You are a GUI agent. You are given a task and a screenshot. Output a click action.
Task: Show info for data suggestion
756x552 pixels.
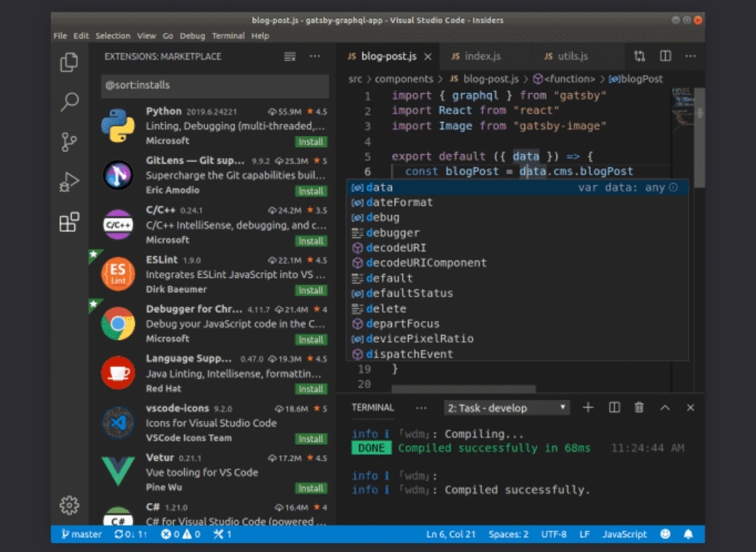(x=673, y=187)
